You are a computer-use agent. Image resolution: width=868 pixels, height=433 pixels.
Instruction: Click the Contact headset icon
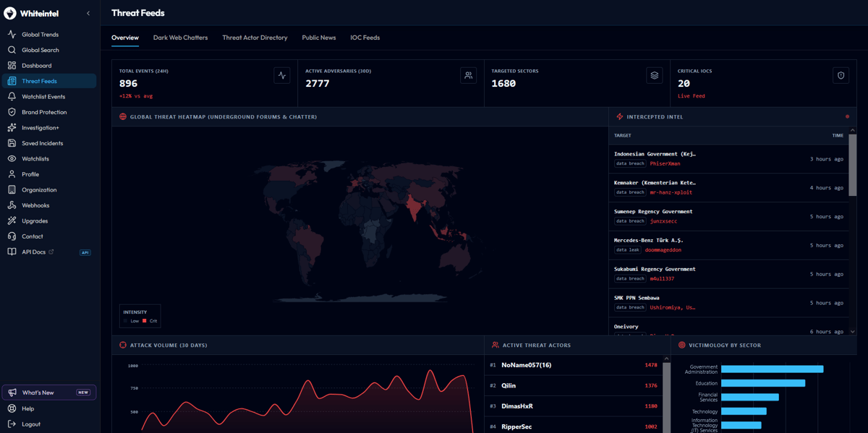click(12, 236)
